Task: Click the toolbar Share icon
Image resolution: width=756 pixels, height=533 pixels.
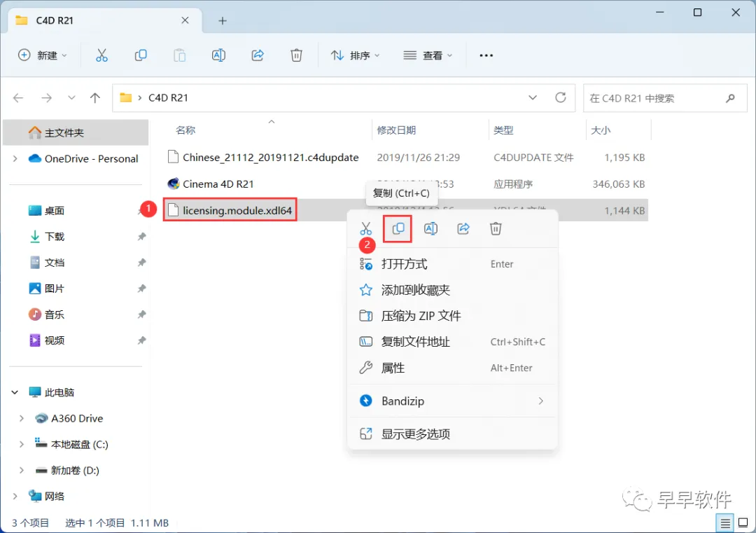Action: (x=258, y=55)
